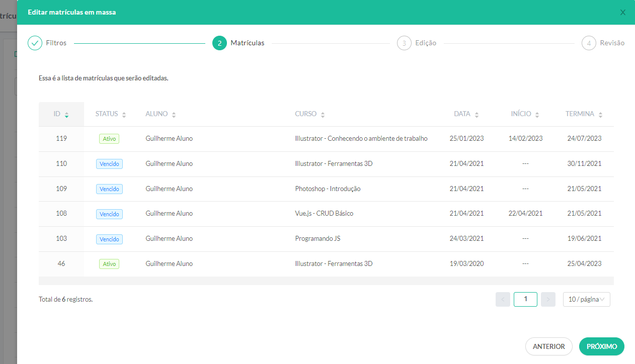The height and width of the screenshot is (364, 635).
Task: Sort by DATA column arrows
Action: pyautogui.click(x=477, y=115)
